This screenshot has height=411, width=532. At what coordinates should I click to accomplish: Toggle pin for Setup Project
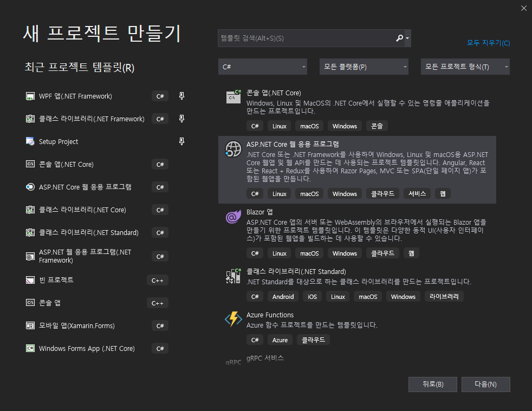[182, 142]
